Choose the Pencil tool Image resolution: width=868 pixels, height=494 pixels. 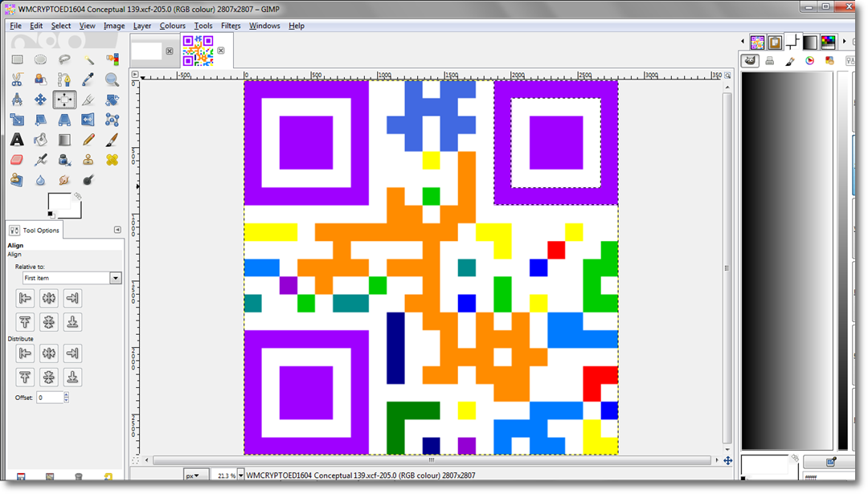tap(88, 140)
